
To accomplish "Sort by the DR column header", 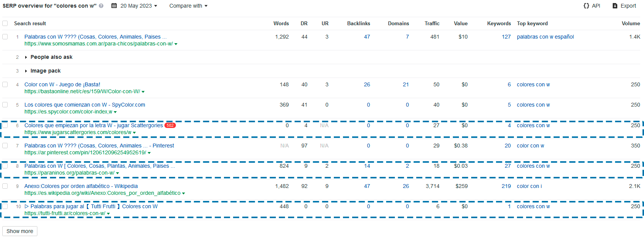I will 304,23.
